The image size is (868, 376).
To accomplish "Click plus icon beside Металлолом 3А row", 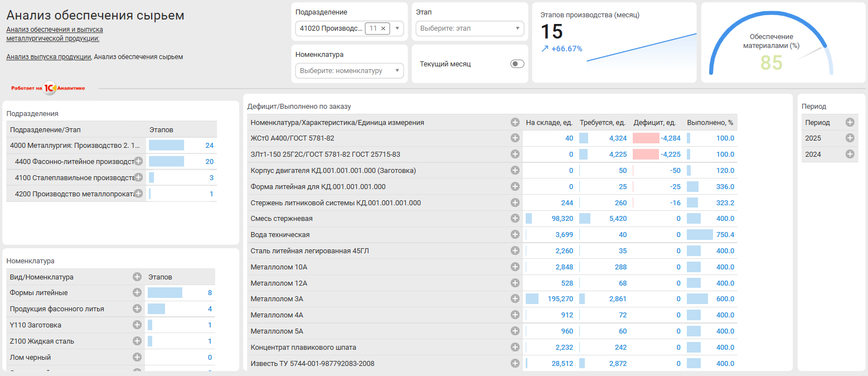I will tap(515, 299).
